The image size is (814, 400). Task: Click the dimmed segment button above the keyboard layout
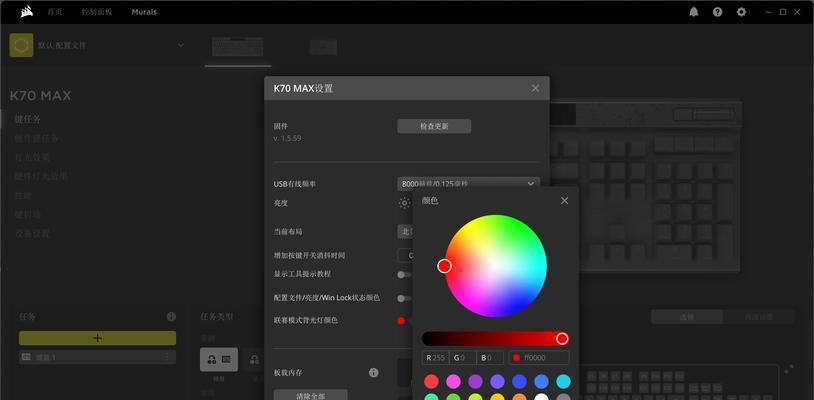(x=758, y=316)
